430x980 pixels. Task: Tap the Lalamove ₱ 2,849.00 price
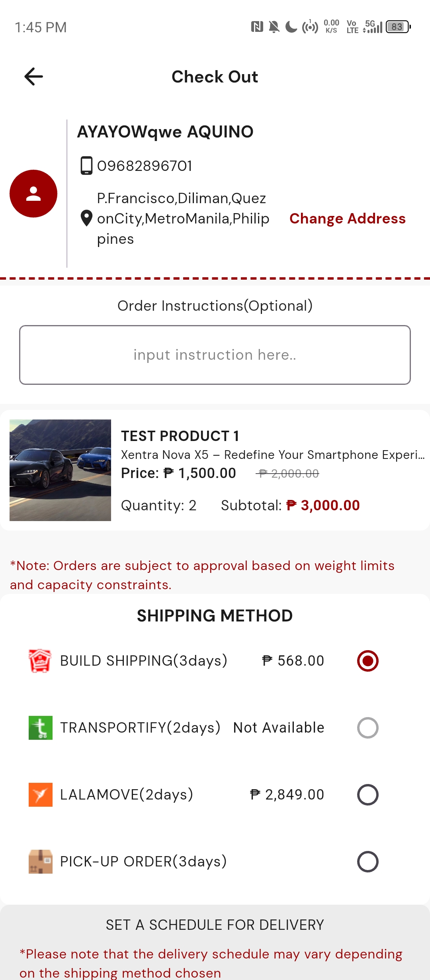(x=287, y=795)
